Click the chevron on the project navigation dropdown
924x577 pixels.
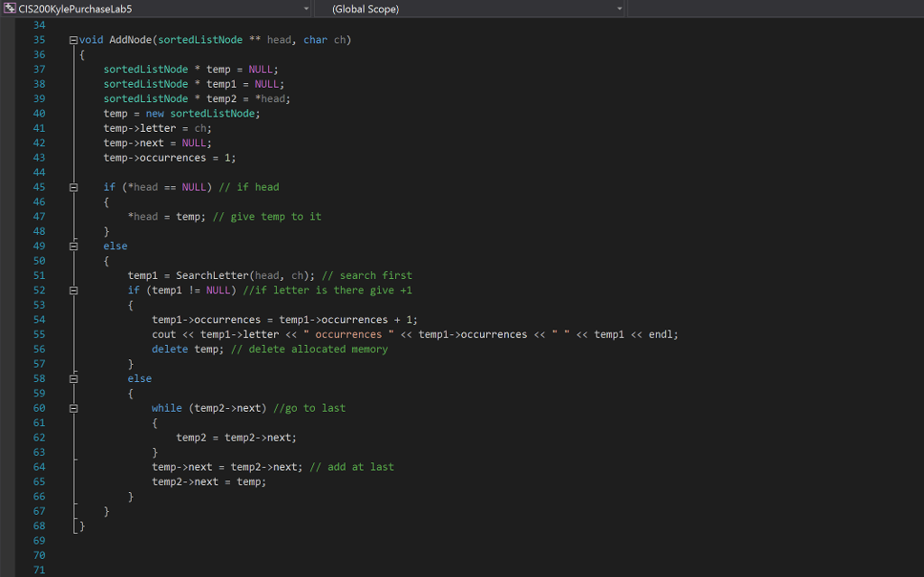307,9
